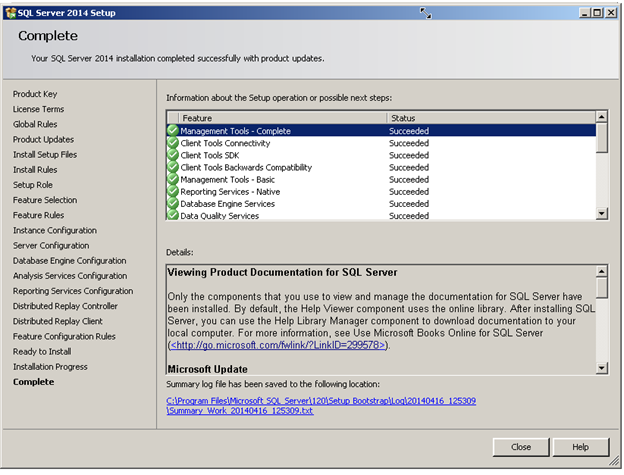624x475 pixels.
Task: Click the License Terms step
Action: (x=38, y=109)
